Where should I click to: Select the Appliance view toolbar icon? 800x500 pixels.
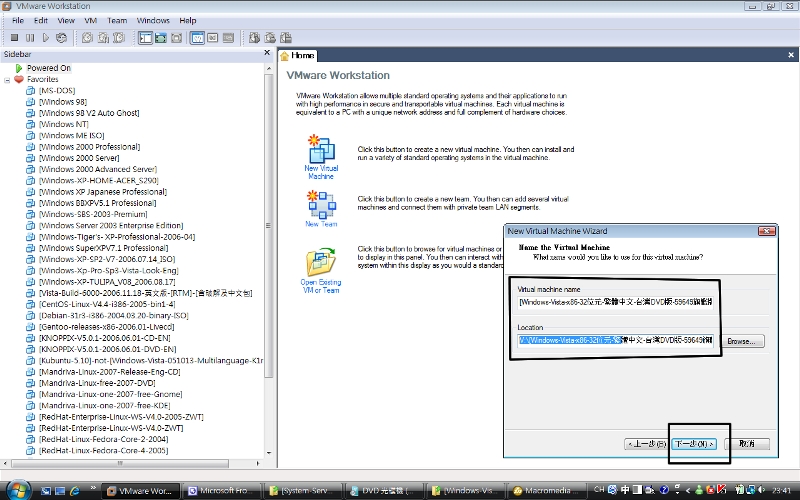tap(229, 38)
